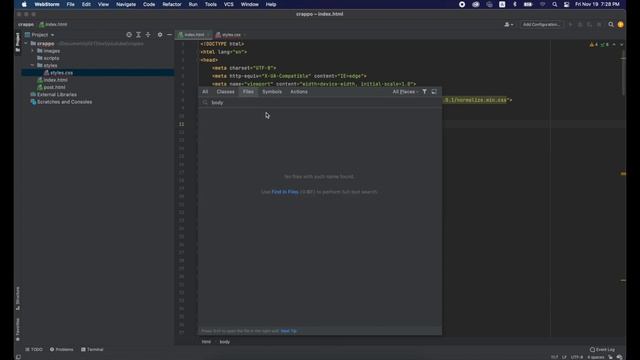Select Scratches and Consoles node
The height and width of the screenshot is (360, 640).
(61, 102)
